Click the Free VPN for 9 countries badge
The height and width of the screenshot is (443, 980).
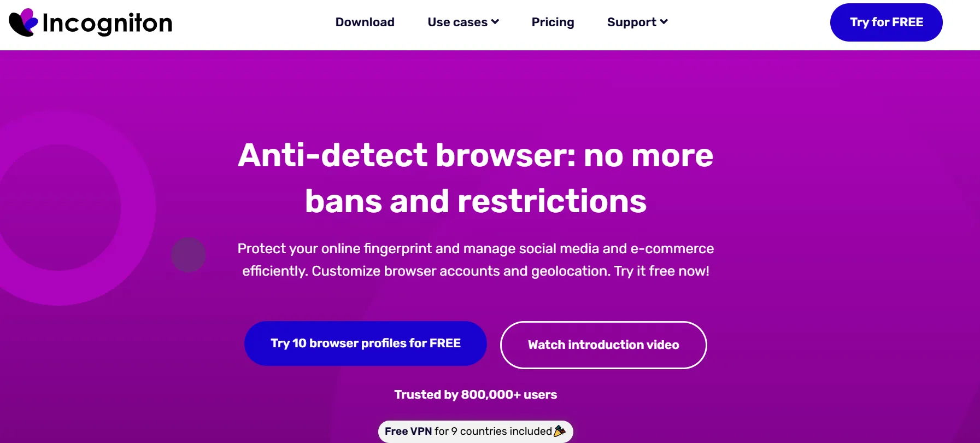coord(468,432)
